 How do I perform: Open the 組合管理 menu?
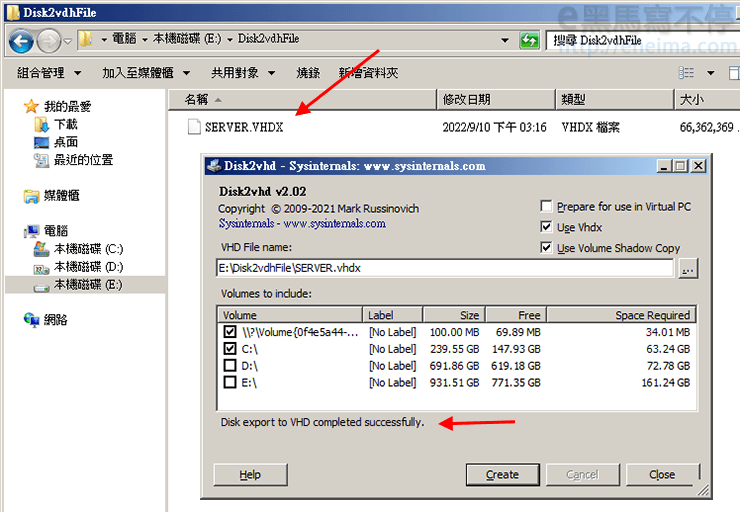(49, 73)
